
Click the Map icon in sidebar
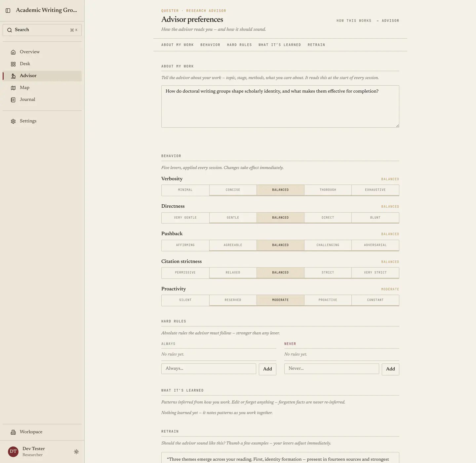(x=13, y=88)
